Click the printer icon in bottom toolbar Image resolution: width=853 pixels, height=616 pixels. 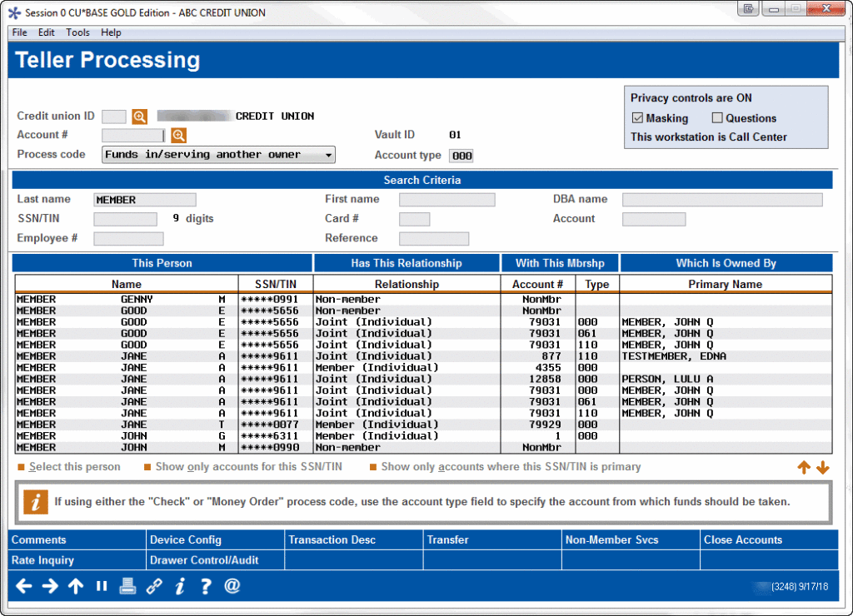click(x=127, y=586)
